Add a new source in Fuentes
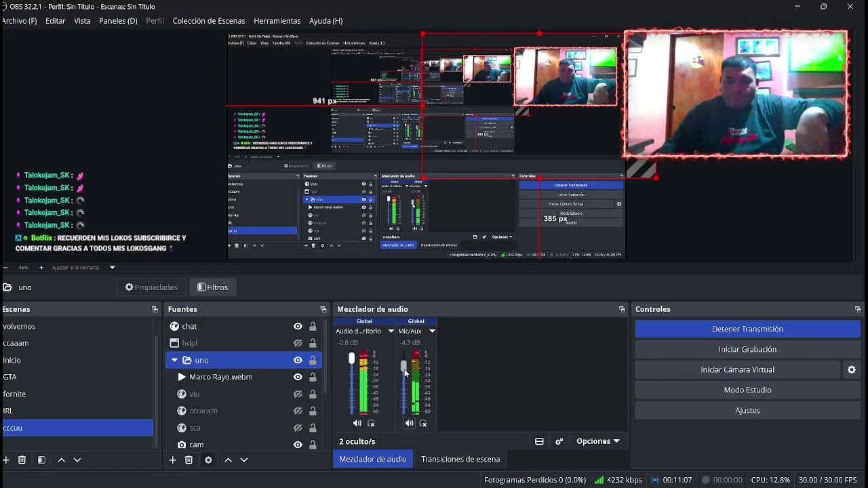868x488 pixels. click(x=172, y=460)
